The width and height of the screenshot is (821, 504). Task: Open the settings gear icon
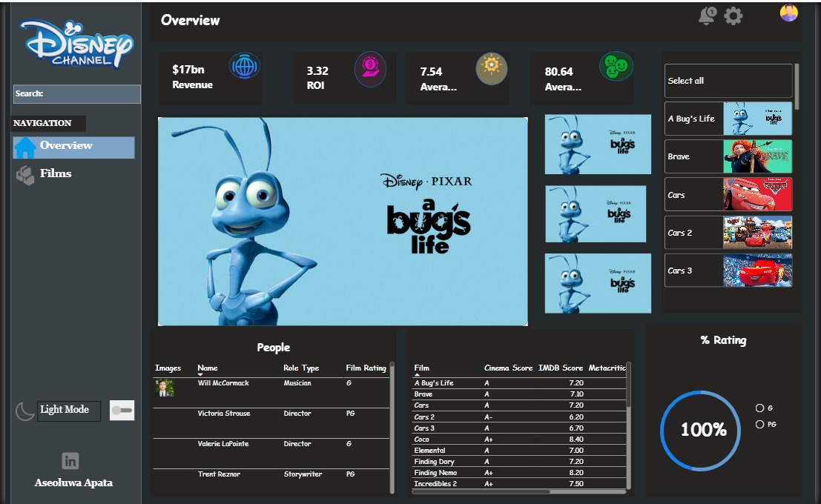(x=733, y=16)
